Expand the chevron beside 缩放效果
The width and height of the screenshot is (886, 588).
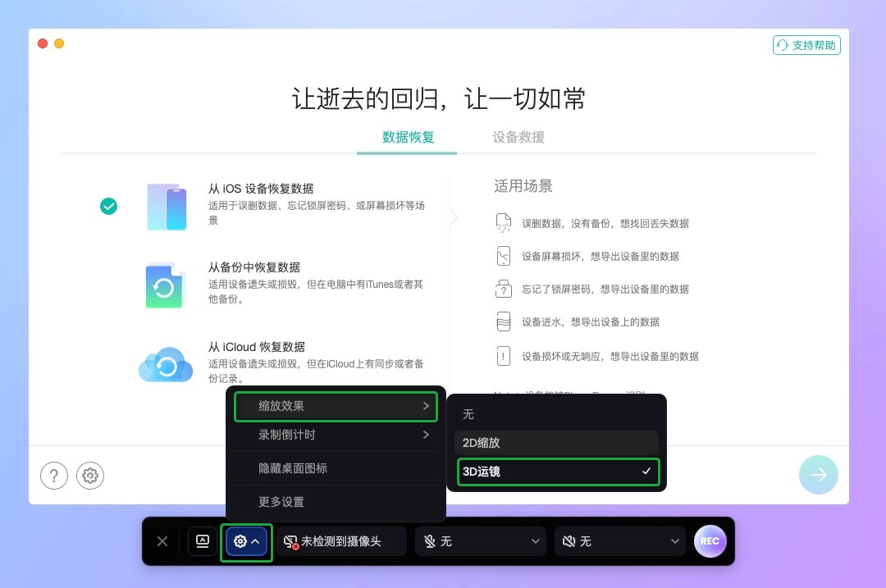tap(426, 406)
